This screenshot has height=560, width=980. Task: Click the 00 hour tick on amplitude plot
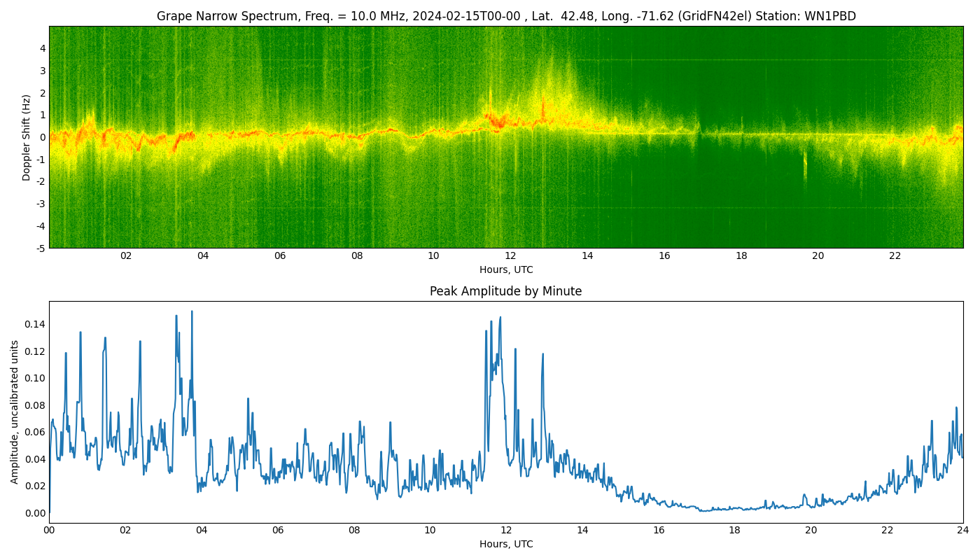tap(49, 531)
